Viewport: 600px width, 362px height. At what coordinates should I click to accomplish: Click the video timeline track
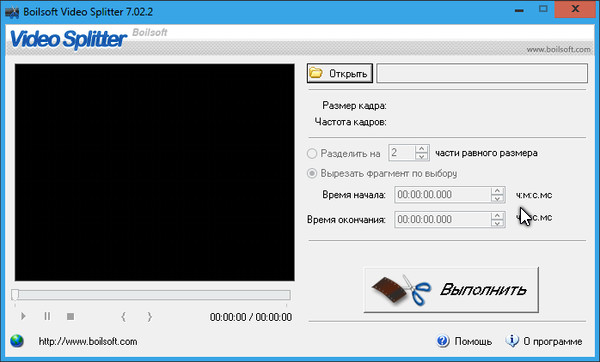151,295
